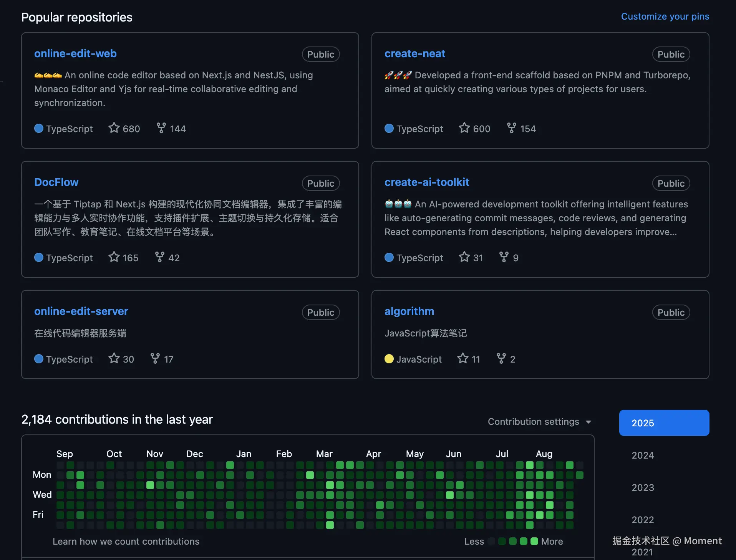Click the Public badge on online-edit-server card
The image size is (736, 560).
[x=321, y=312]
